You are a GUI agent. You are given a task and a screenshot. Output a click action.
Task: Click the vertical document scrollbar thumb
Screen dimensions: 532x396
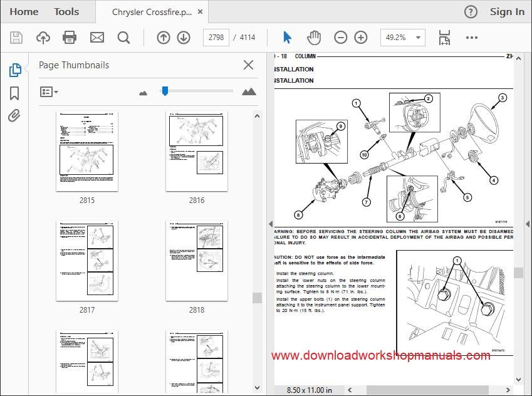(518, 273)
